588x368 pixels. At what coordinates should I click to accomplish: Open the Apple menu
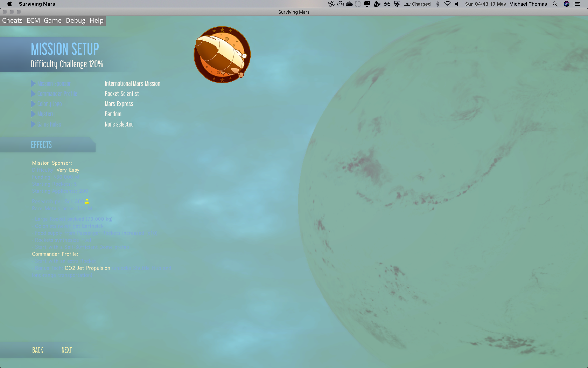point(9,4)
